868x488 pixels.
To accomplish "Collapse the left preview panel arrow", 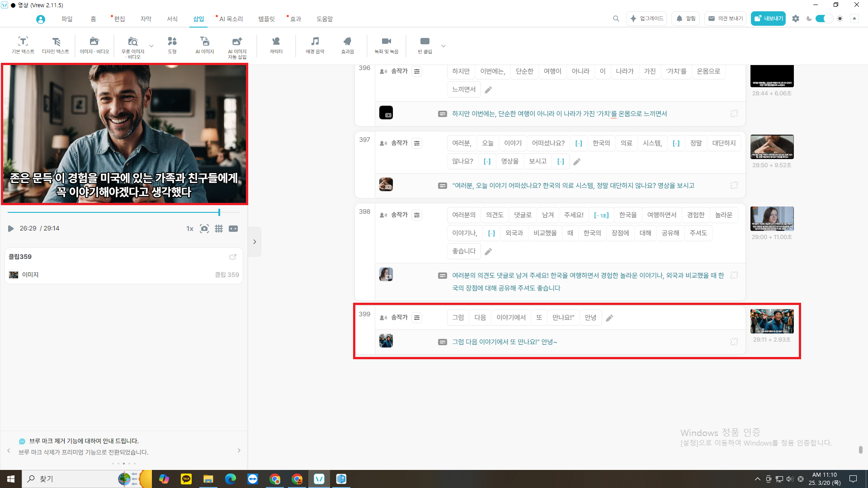I will click(x=255, y=242).
